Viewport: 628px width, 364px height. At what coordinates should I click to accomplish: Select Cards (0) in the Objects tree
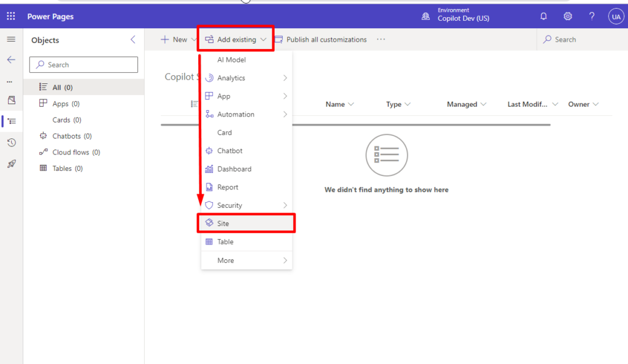[x=83, y=120]
